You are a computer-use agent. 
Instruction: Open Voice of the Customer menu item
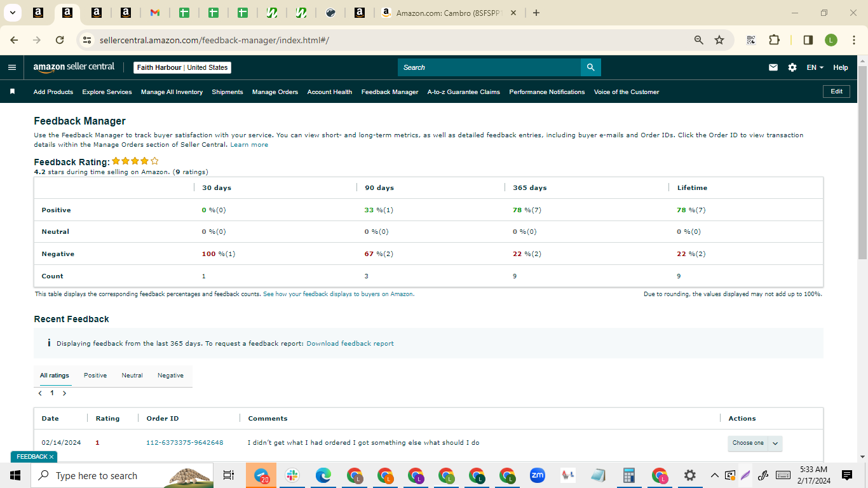[x=627, y=92]
